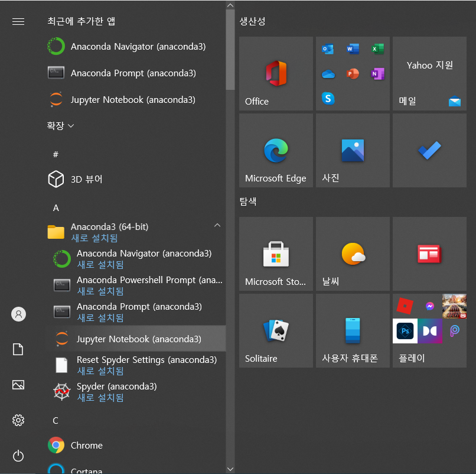This screenshot has width=476, height=474.
Task: Click the A letter header
Action: [56, 208]
